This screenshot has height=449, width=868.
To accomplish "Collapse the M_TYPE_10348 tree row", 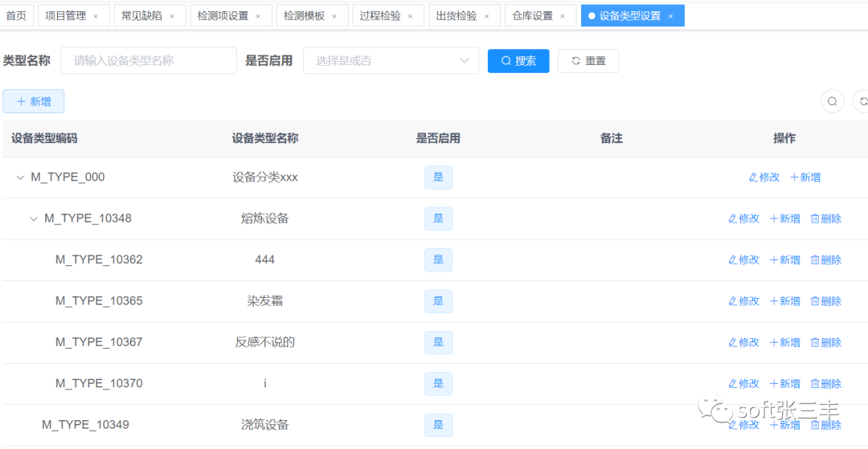I will (34, 218).
